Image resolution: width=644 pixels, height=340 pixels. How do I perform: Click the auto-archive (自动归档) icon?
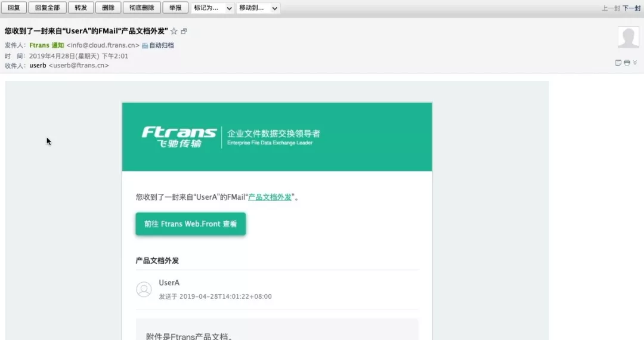(144, 45)
